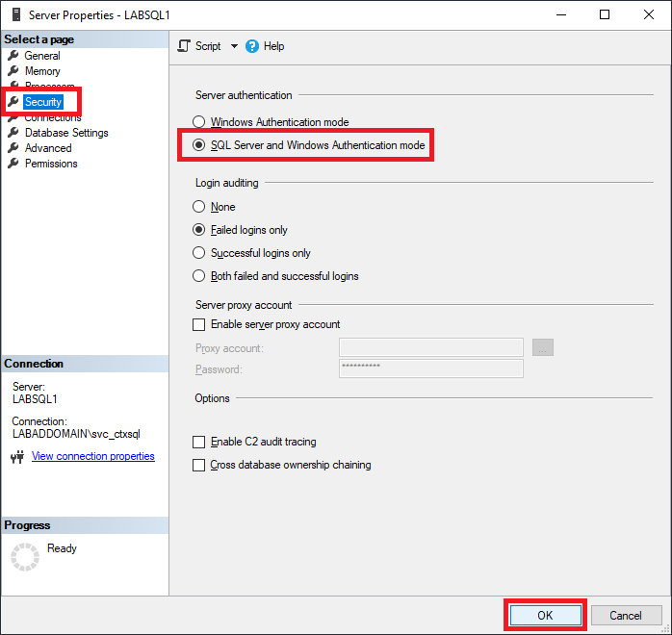Open View connection properties link
The height and width of the screenshot is (635, 672).
click(x=93, y=456)
